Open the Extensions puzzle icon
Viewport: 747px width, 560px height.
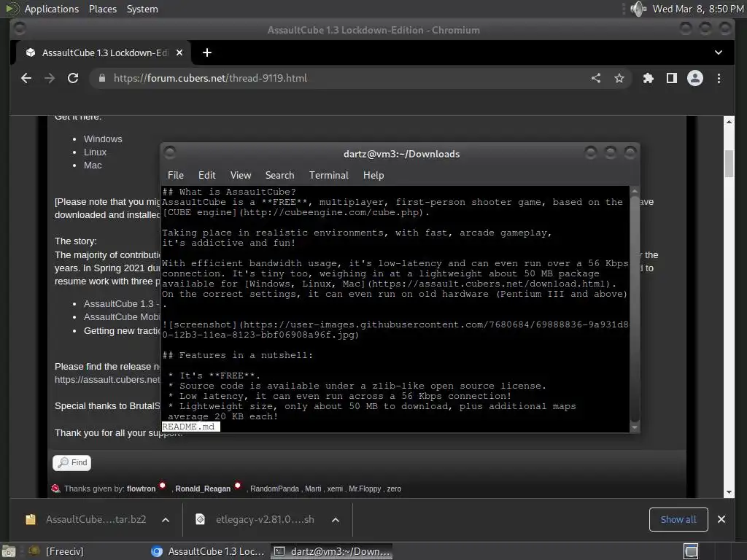coord(649,78)
